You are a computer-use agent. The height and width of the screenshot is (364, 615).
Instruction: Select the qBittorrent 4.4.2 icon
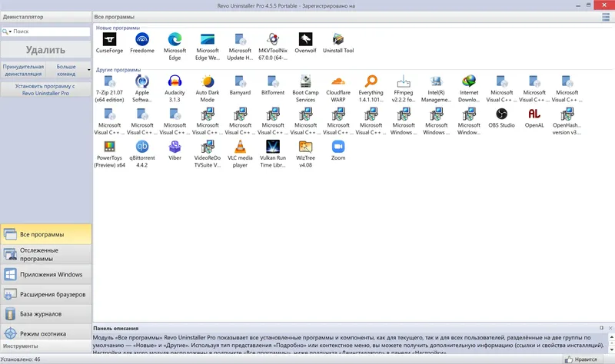tap(142, 147)
